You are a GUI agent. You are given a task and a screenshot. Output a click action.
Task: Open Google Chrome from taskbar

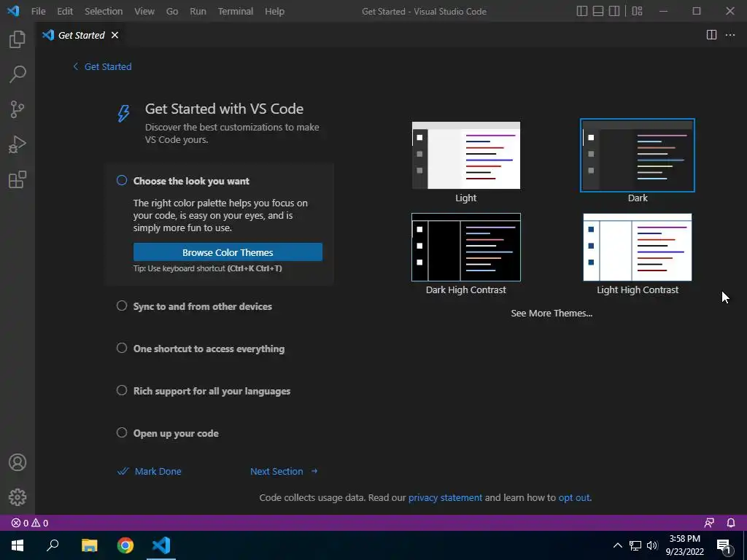[x=125, y=545]
